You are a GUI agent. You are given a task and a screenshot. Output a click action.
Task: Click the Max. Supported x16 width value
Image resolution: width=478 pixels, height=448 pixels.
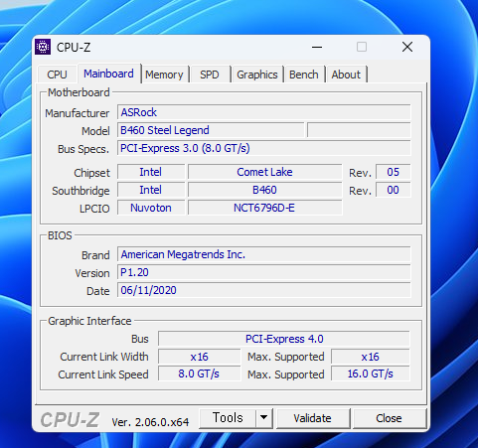[x=371, y=357]
